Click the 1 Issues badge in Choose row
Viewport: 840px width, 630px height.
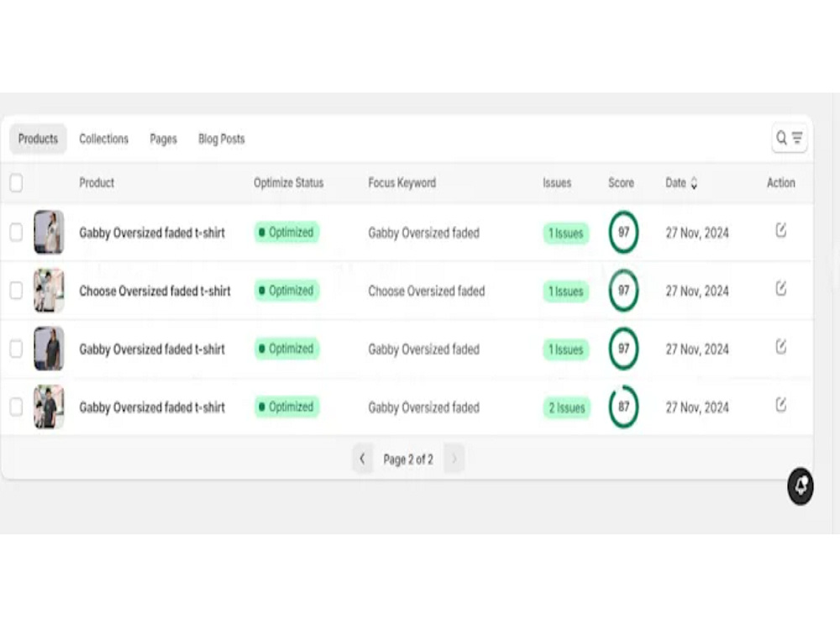(x=565, y=291)
